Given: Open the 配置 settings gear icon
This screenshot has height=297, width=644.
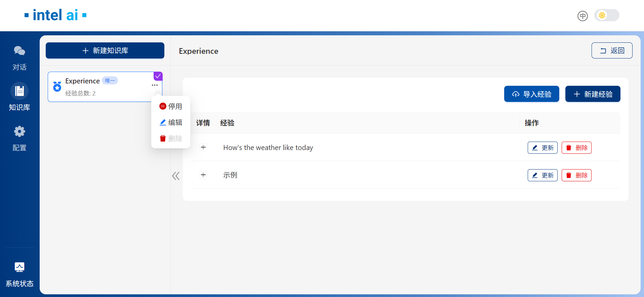Looking at the screenshot, I should click(19, 132).
